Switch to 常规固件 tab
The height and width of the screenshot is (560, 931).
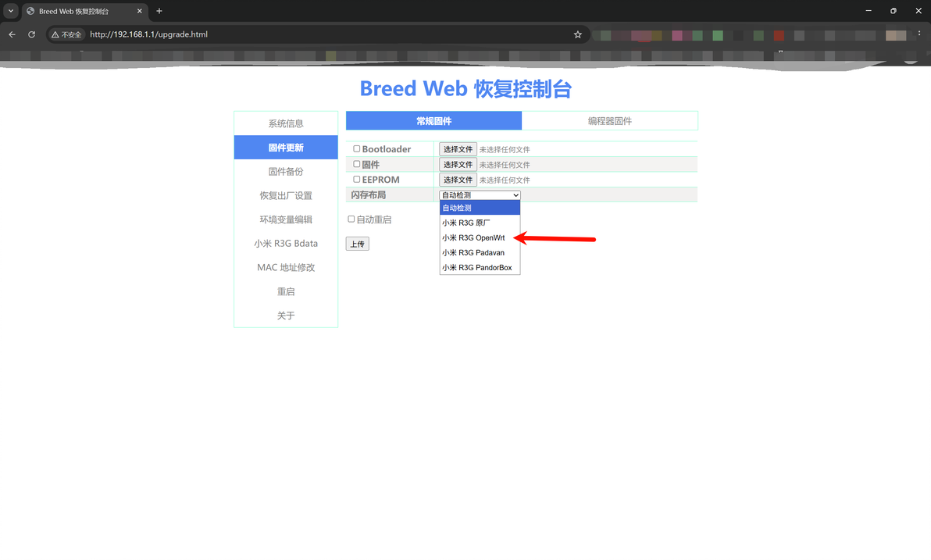tap(434, 120)
